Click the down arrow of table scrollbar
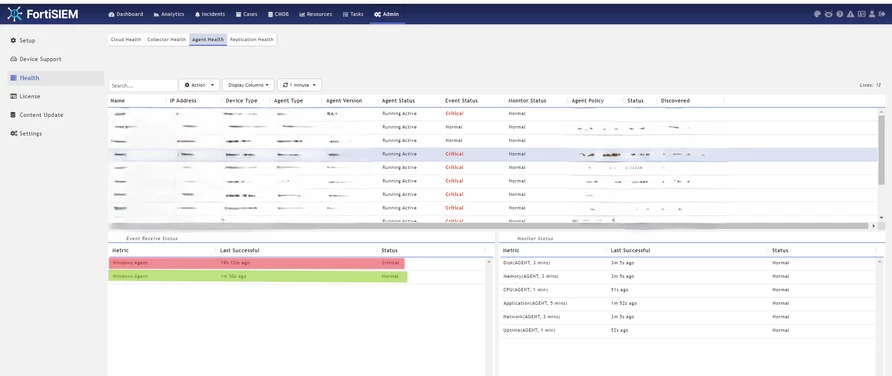This screenshot has height=376, width=892. click(882, 218)
